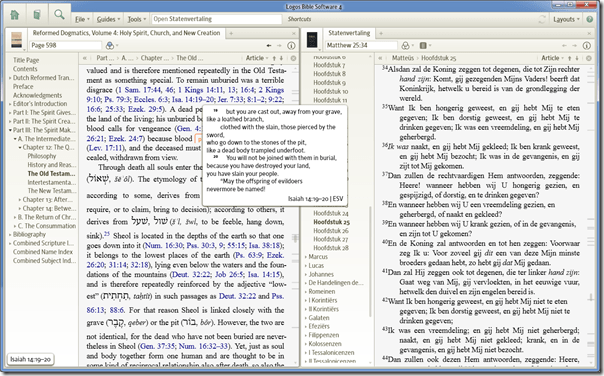Collapse contents pane in Reformed Dogmatics panel
604x376 pixels.
coord(84,58)
